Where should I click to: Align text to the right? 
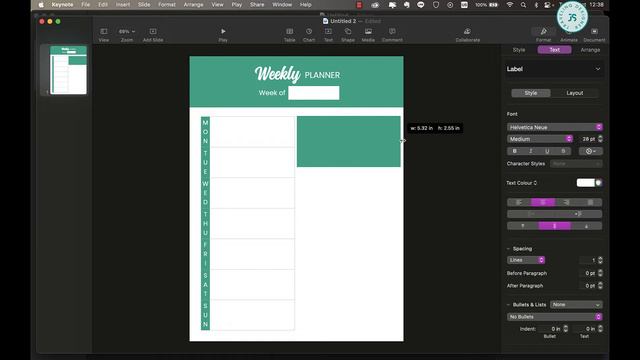point(566,202)
